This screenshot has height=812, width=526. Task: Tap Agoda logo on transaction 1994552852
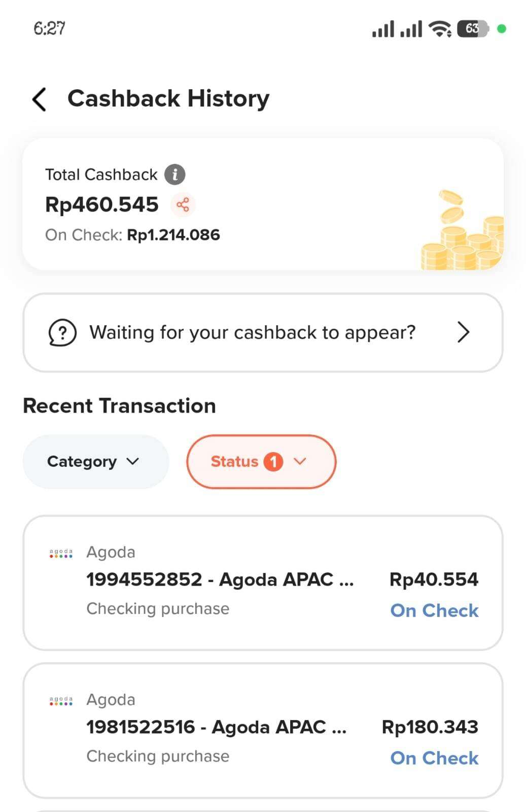(61, 554)
